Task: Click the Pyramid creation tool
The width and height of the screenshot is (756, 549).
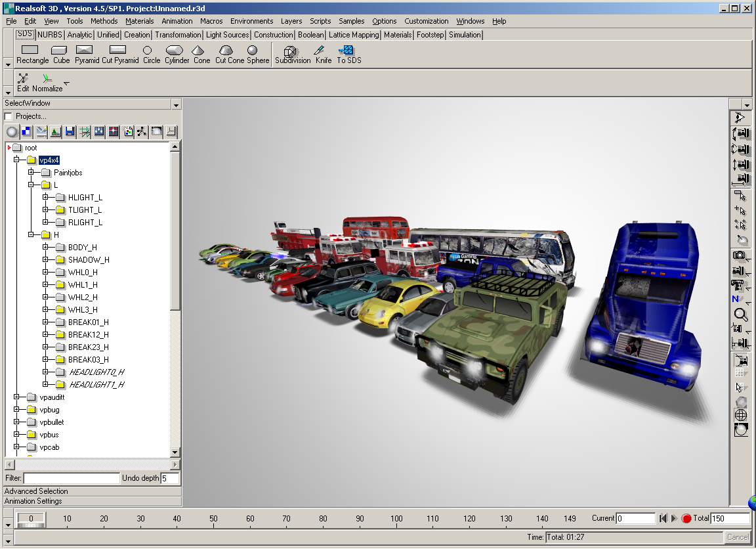Action: point(84,51)
